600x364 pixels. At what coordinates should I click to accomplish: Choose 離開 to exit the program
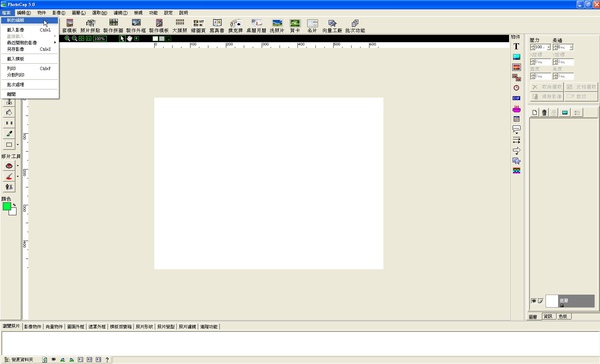30,94
